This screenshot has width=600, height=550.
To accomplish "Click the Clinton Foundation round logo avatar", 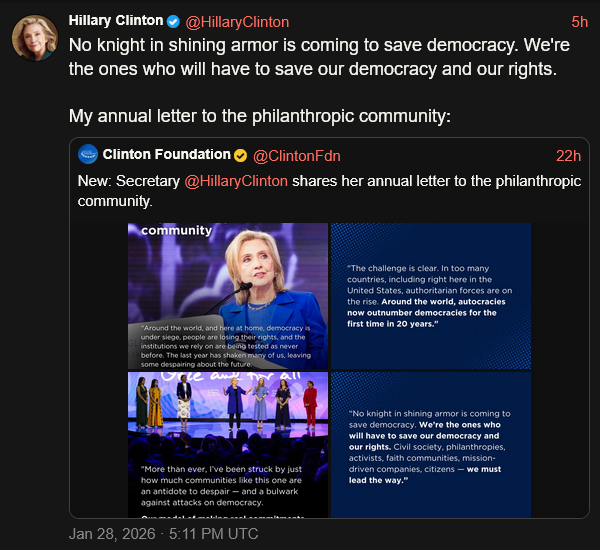I will point(88,155).
